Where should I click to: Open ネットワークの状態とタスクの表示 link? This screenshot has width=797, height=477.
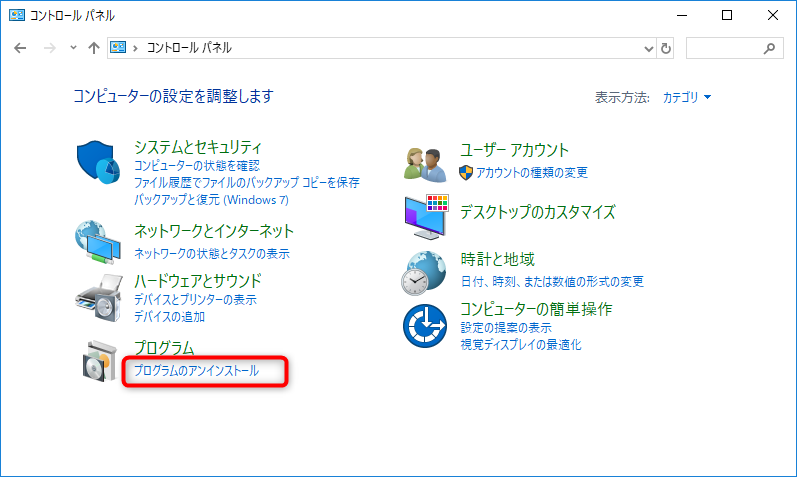click(x=211, y=254)
